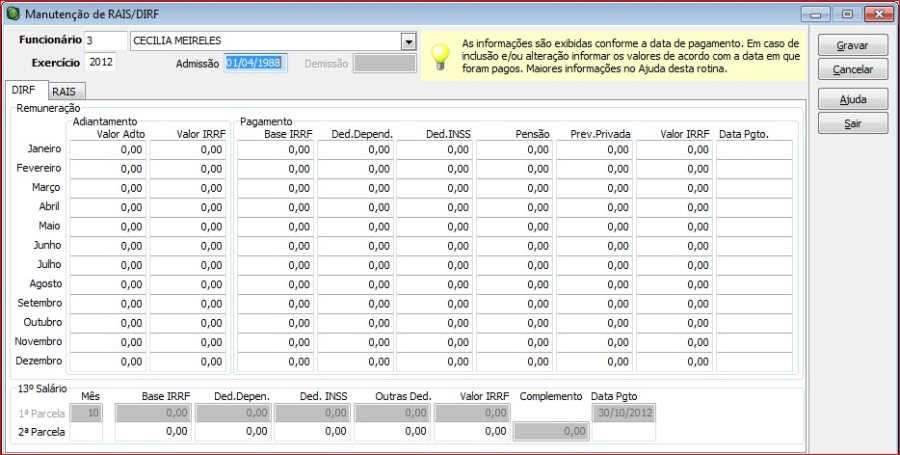900x455 pixels.
Task: Click Setembro Valor Adto field
Action: 108,304
